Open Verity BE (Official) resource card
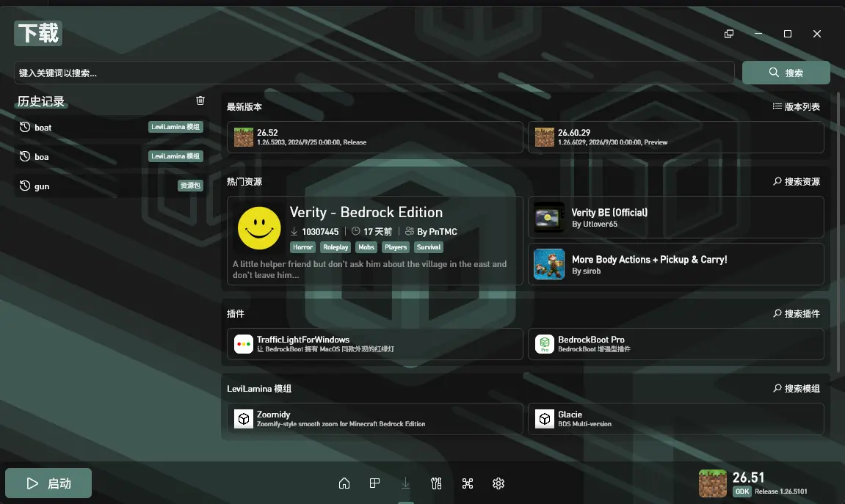Viewport: 845px width, 504px height. 676,218
